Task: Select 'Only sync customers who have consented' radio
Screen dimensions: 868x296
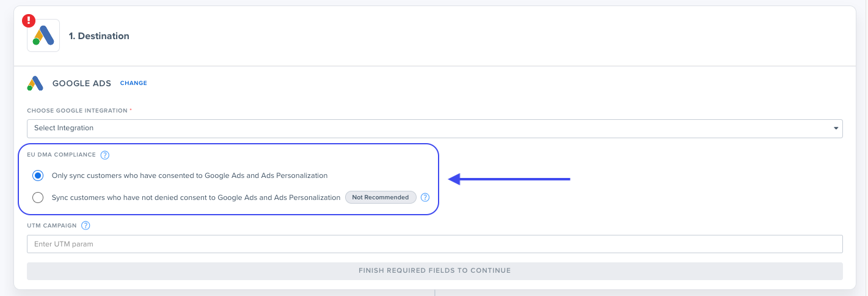Action: (x=38, y=176)
